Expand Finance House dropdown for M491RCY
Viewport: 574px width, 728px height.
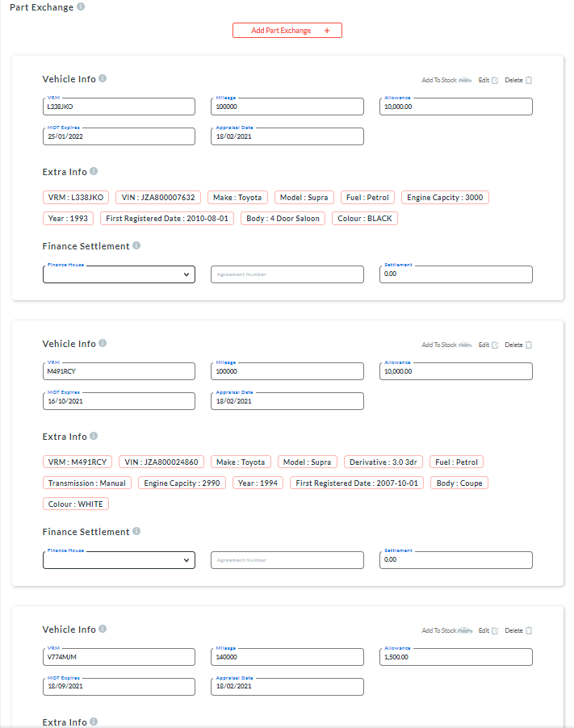point(119,560)
